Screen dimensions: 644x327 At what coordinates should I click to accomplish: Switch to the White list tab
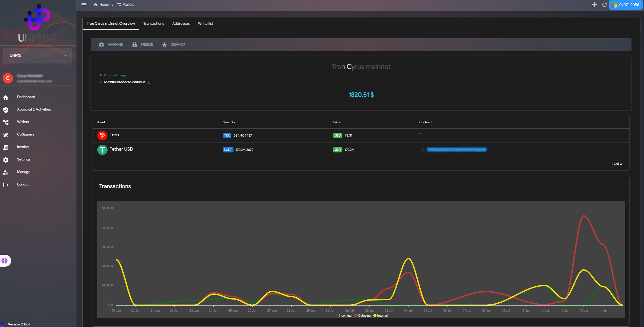click(205, 23)
